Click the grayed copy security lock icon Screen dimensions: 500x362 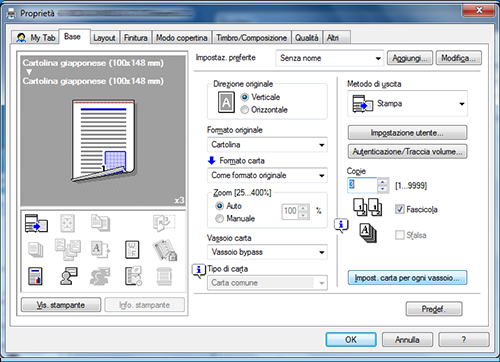(165, 250)
